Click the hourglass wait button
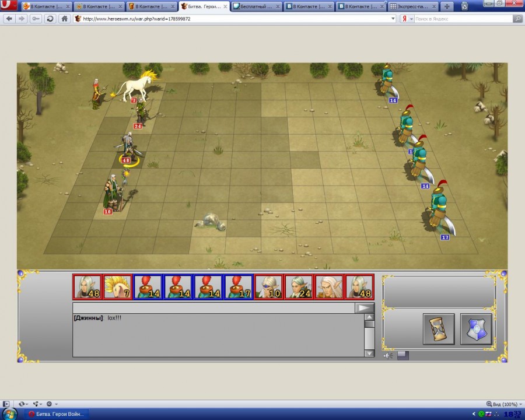The image size is (525, 420). (x=439, y=329)
